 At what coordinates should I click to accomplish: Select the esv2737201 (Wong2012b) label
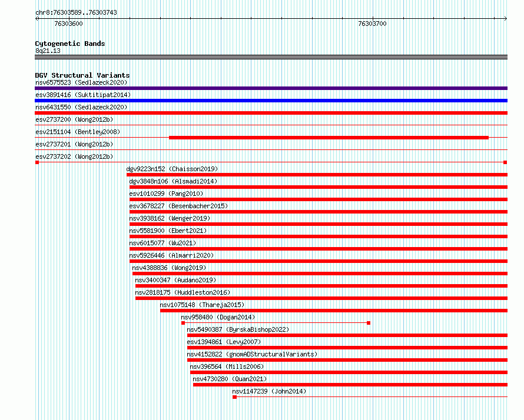click(x=74, y=144)
